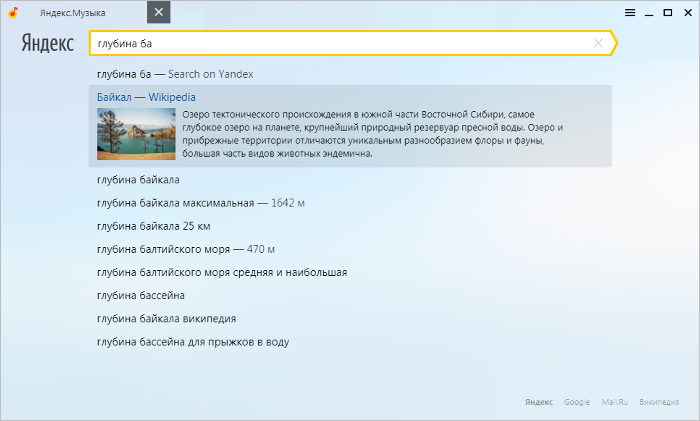Screen dimensions: 700x421
Task: Click the Яндекс logo
Action: pos(48,43)
